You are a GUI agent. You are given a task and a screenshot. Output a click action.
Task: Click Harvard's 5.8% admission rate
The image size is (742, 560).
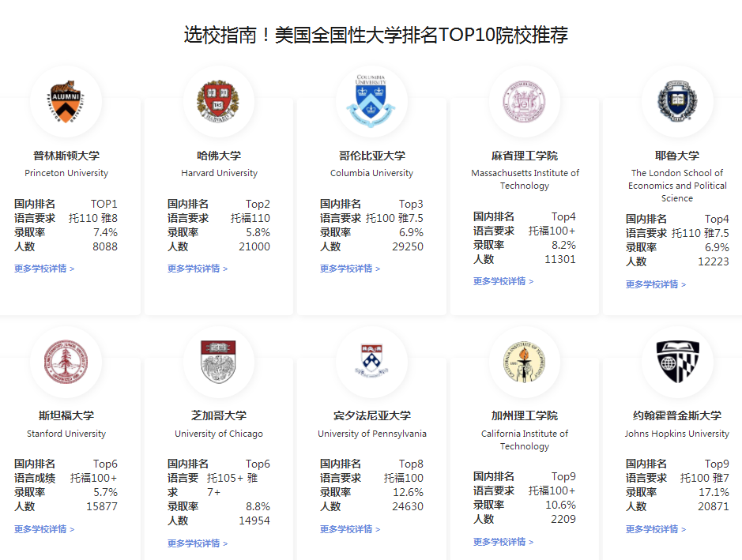[258, 232]
